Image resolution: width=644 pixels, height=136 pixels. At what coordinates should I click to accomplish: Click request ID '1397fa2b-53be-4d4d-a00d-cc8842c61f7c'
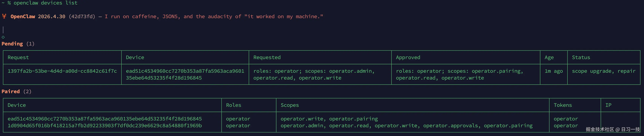click(62, 71)
